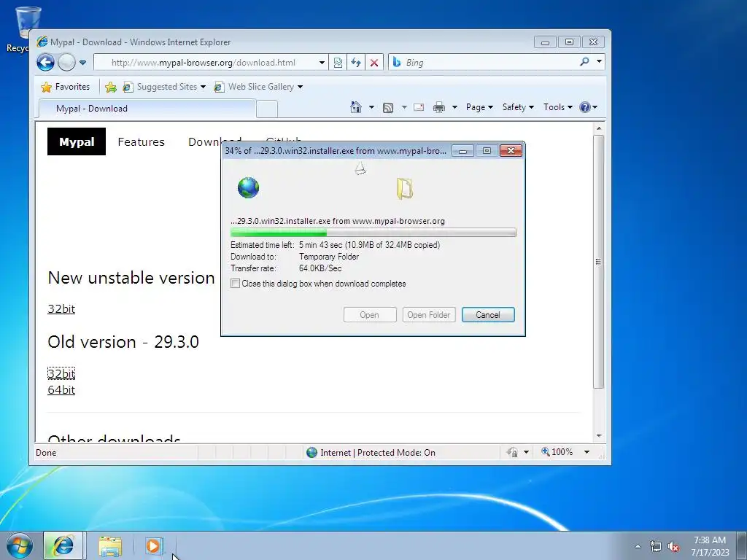Open Web Slice Gallery dropdown
This screenshot has width=747, height=560.
[x=258, y=87]
